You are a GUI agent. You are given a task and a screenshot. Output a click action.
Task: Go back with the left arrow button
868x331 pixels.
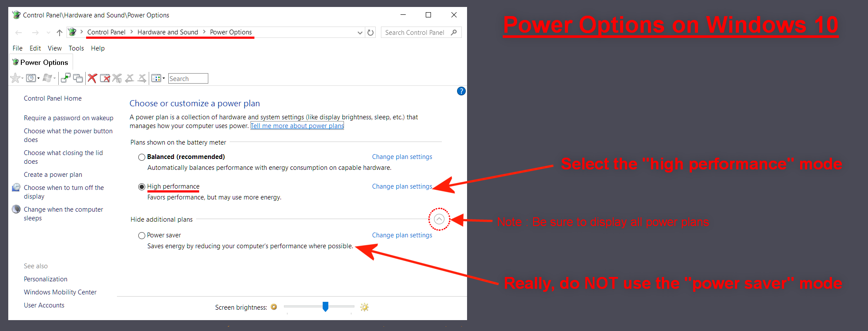19,32
